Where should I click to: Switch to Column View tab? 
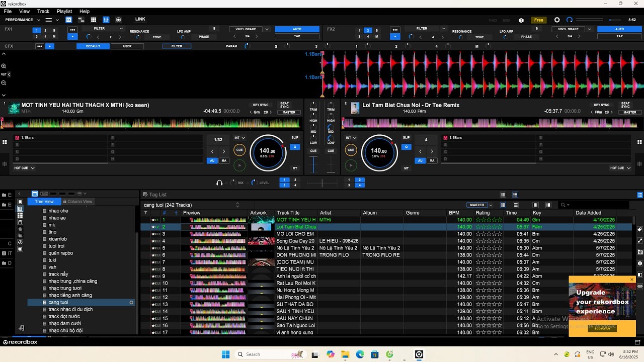[77, 202]
